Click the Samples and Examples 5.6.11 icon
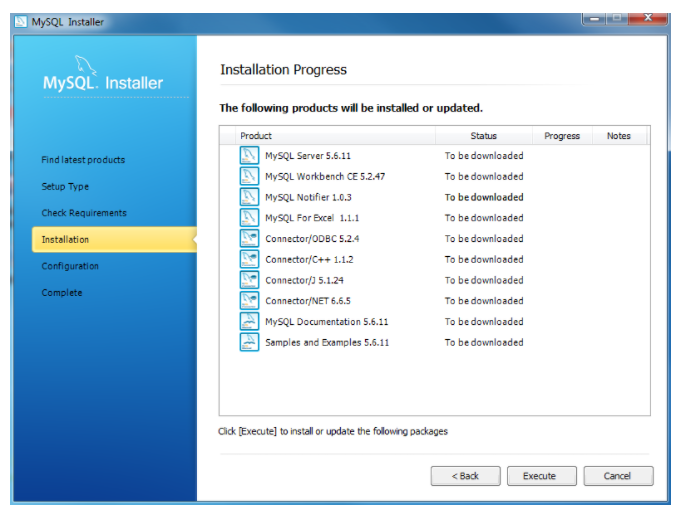Image resolution: width=687 pixels, height=515 pixels. [249, 342]
